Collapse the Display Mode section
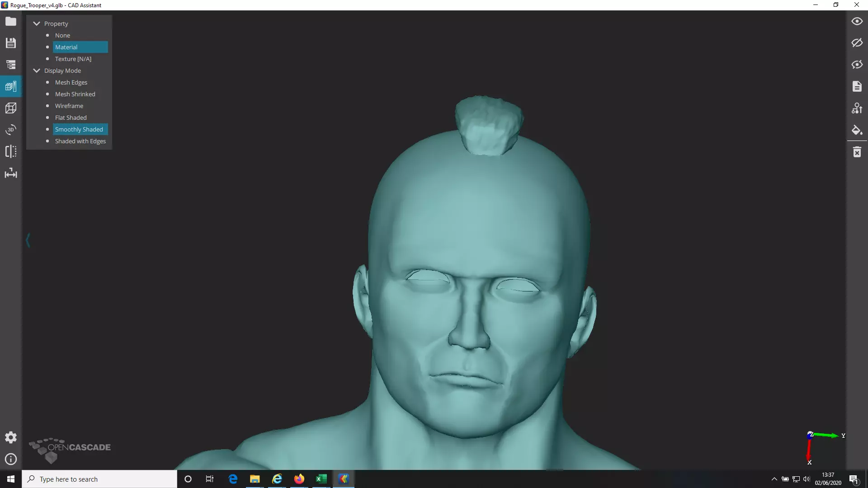868x488 pixels. pyautogui.click(x=37, y=70)
